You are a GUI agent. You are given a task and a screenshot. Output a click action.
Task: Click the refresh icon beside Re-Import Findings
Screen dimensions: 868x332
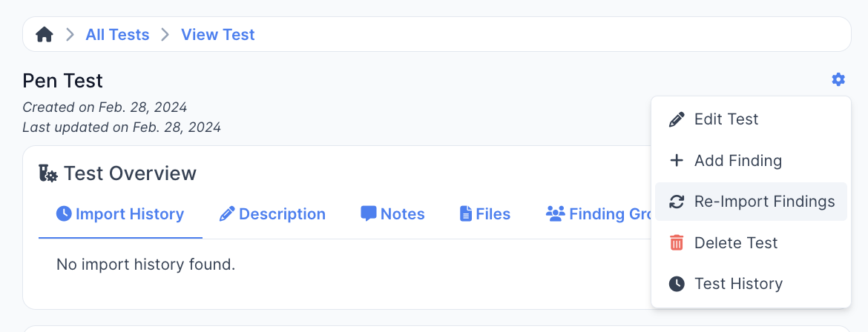click(x=677, y=202)
